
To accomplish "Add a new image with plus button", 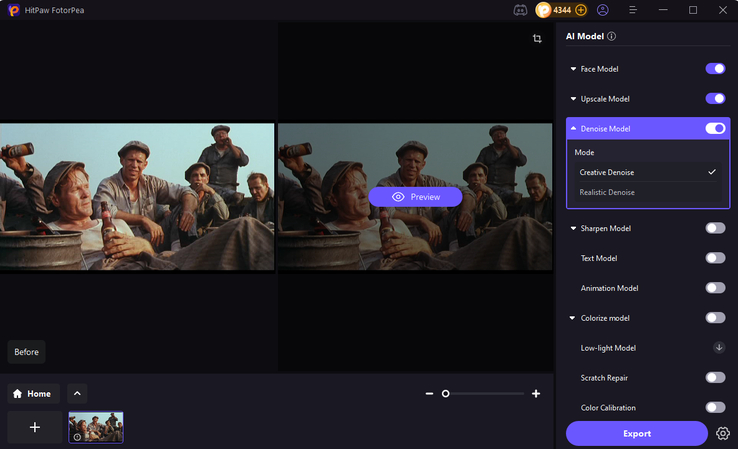I will click(x=35, y=427).
